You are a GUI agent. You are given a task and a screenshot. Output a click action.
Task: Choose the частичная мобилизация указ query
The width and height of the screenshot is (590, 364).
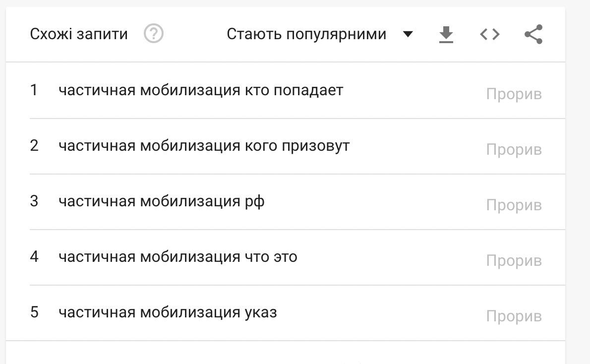[x=168, y=312]
